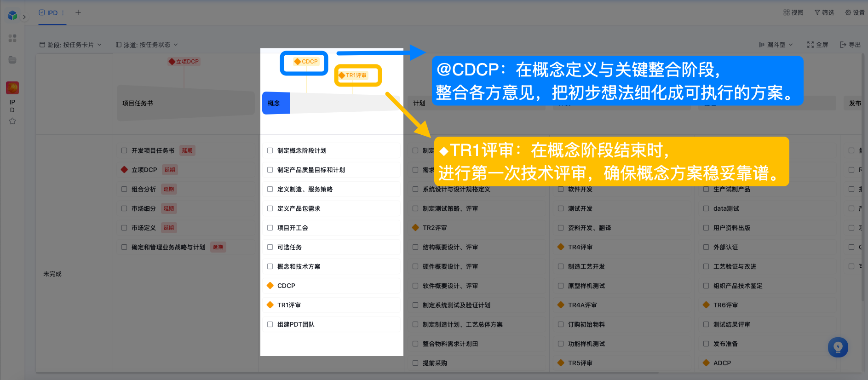
Task: Open the 泳道: 按任务状态 dropdown
Action: pyautogui.click(x=147, y=45)
